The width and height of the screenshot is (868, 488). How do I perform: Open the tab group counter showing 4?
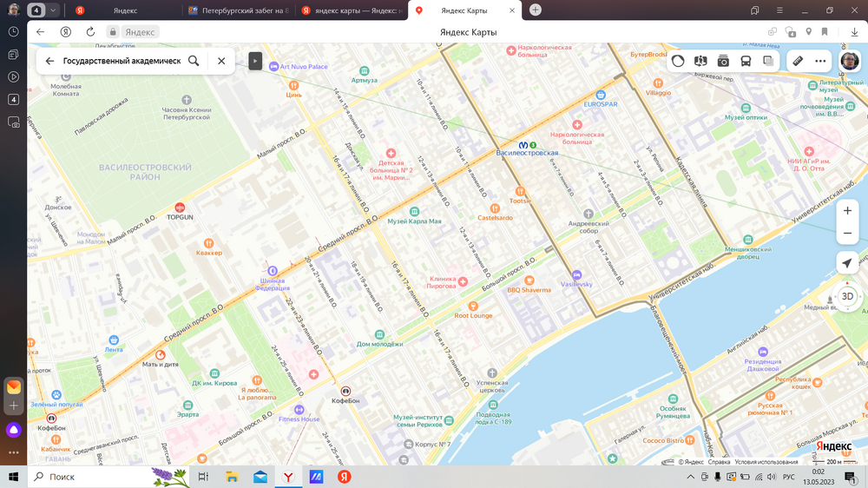pyautogui.click(x=36, y=10)
